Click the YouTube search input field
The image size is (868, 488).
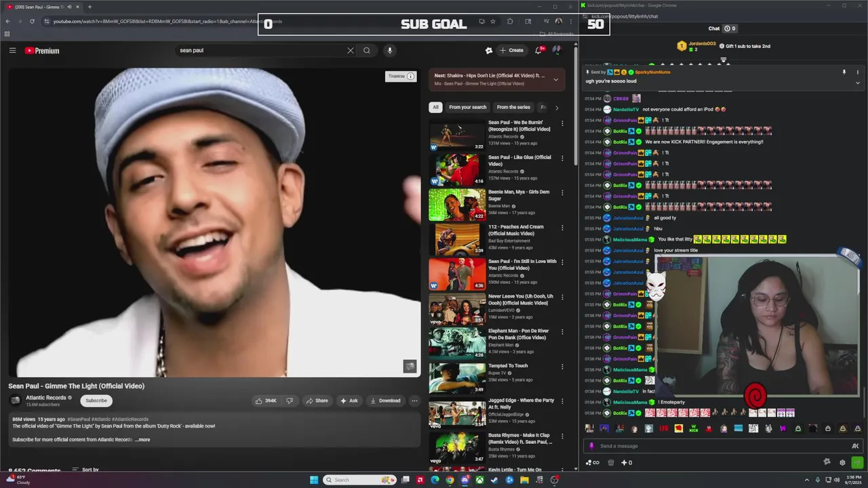coord(261,50)
